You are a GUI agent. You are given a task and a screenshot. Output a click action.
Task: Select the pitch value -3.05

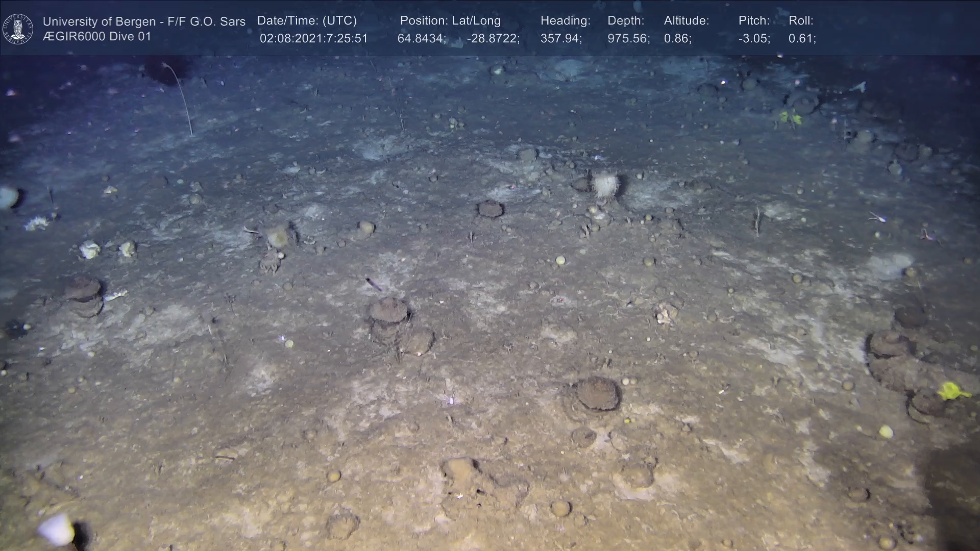tap(754, 39)
